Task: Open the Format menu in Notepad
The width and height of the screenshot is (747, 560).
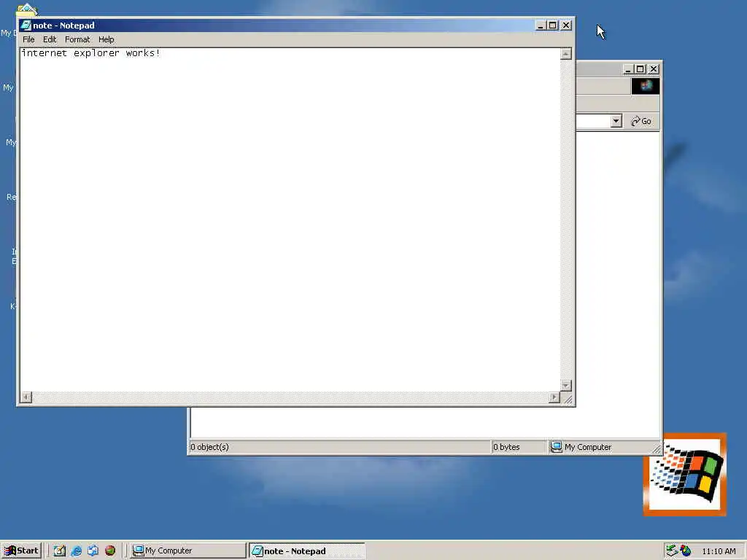Action: coord(77,39)
